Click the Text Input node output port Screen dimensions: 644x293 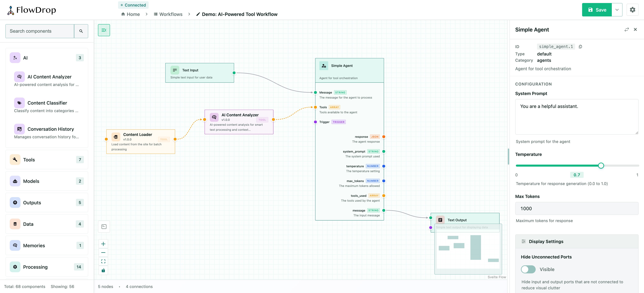pos(234,73)
